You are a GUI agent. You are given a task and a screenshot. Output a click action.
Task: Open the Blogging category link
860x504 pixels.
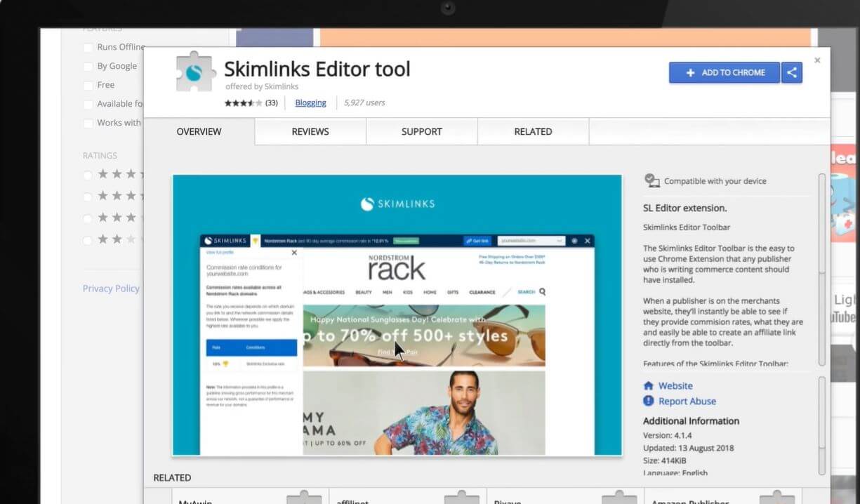310,102
